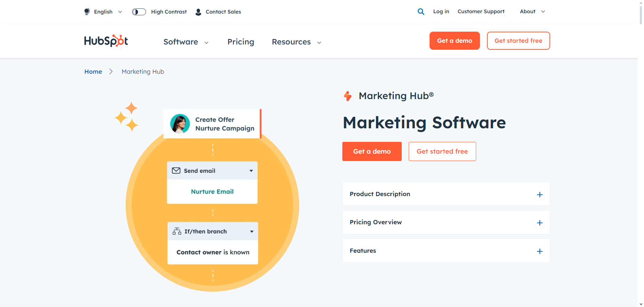
Task: Expand the About menu
Action: coord(532,11)
